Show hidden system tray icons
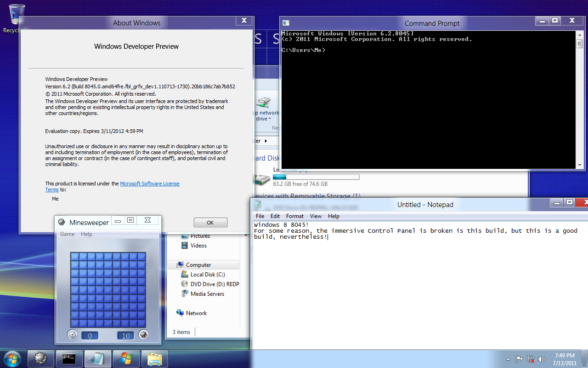 [x=508, y=359]
